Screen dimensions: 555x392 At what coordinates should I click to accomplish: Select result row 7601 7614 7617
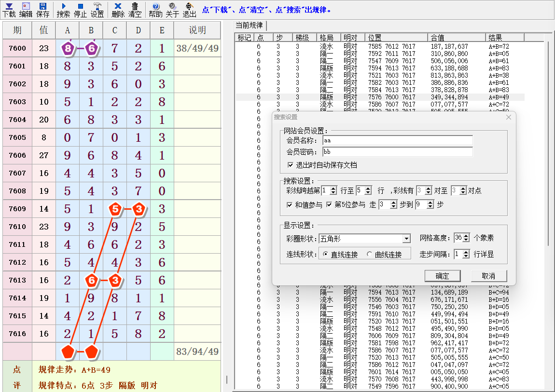[380, 372]
